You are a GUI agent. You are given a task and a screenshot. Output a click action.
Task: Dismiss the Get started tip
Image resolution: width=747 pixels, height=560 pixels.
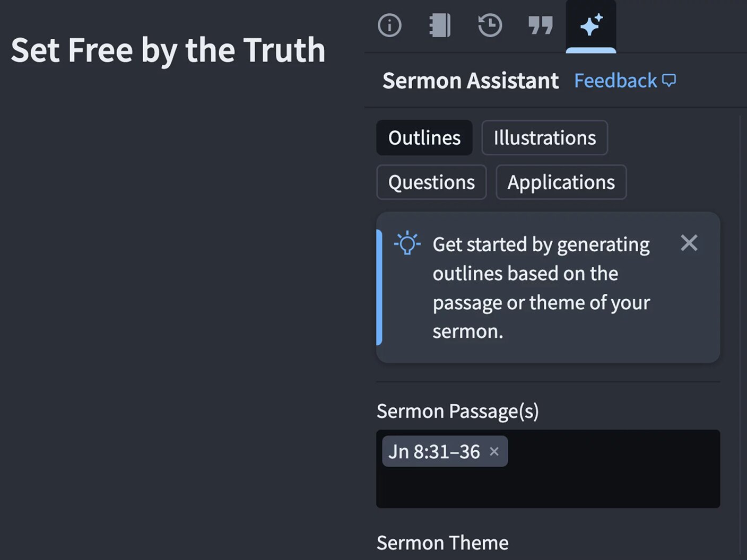(689, 243)
